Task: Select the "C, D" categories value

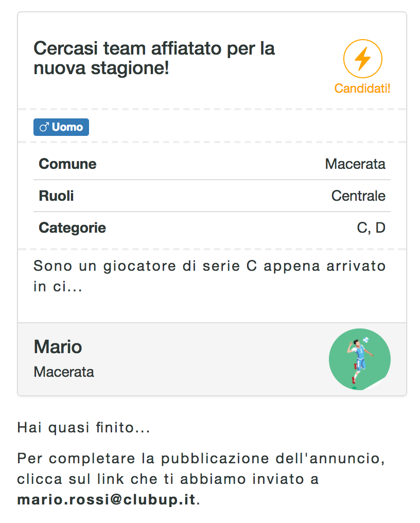Action: pyautogui.click(x=371, y=228)
